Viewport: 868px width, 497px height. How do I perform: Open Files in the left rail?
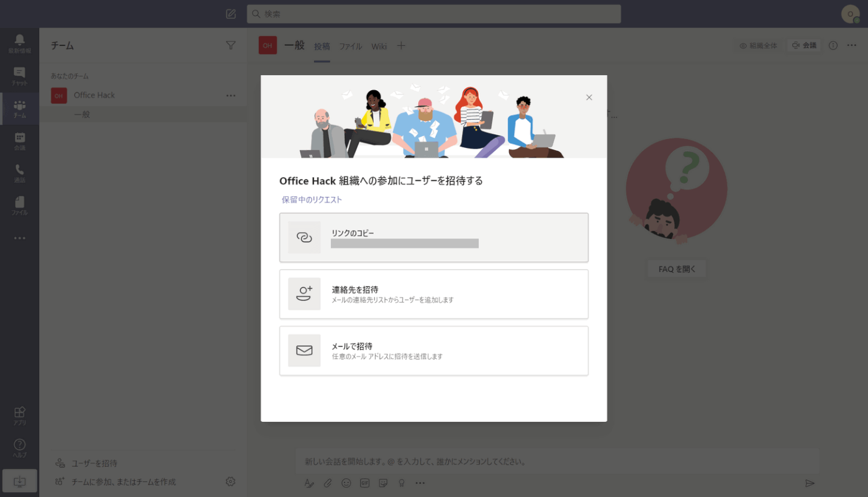click(x=19, y=206)
